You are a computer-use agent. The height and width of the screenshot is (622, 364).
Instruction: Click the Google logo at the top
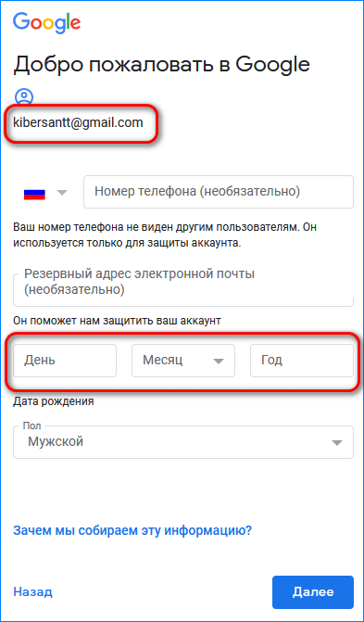tap(47, 23)
